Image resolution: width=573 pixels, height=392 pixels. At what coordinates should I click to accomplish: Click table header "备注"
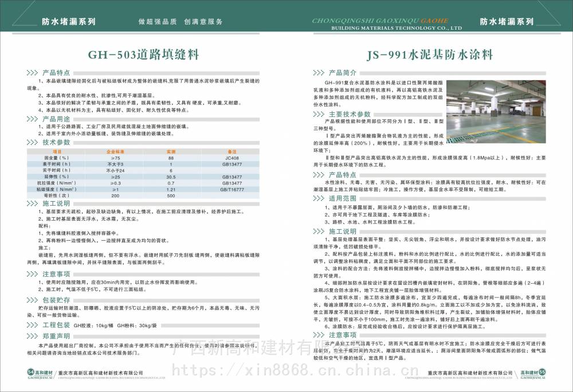click(232, 152)
